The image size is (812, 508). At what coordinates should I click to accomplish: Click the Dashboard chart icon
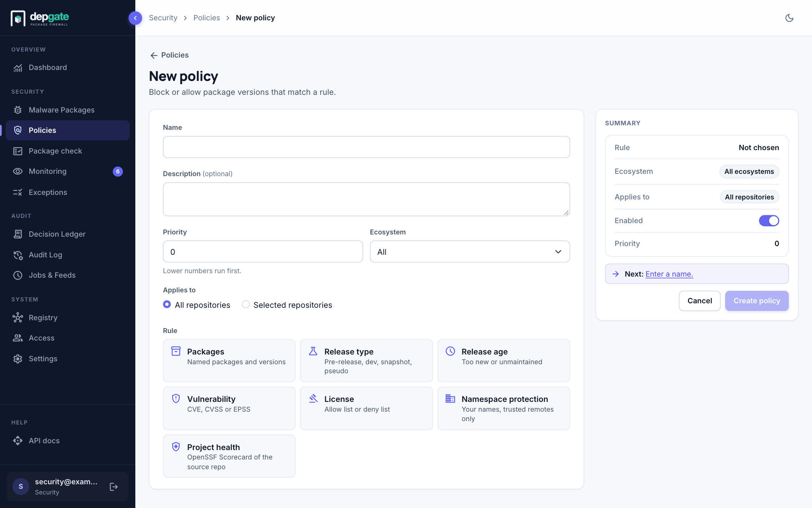[18, 68]
